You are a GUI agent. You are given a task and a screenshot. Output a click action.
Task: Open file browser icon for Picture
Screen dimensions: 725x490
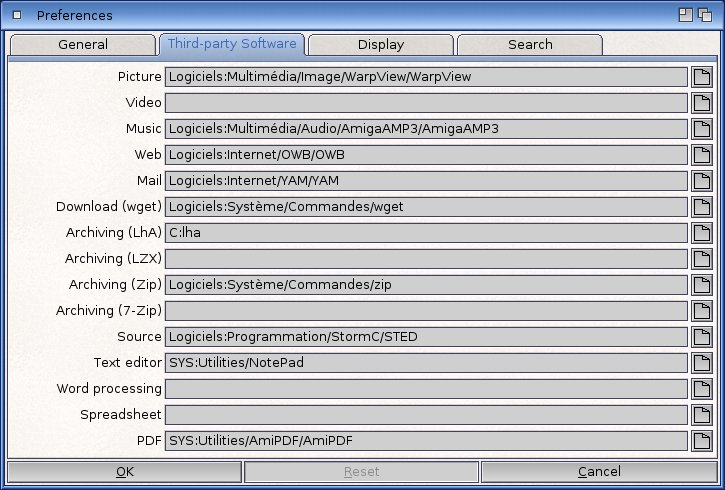(701, 77)
